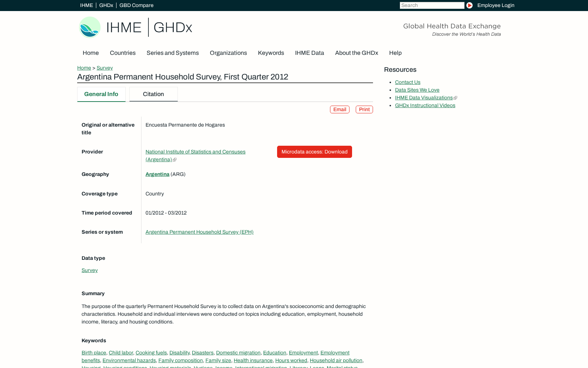
Task: Open Data Sites We Love link
Action: click(417, 90)
